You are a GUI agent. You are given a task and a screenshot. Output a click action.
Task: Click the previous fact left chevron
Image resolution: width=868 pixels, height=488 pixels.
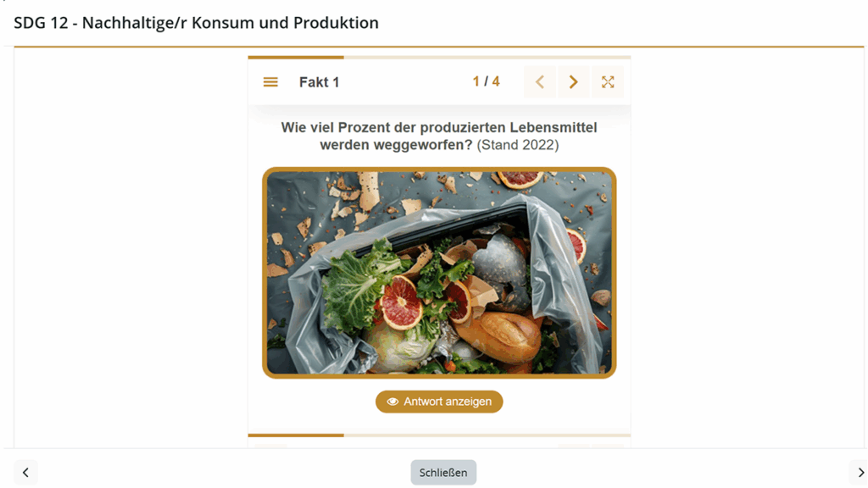[540, 82]
